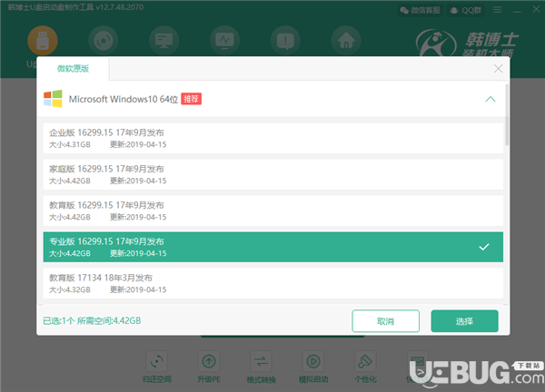Screen dimensions: 545x392
Task: Click the 升级PE icon
Action: click(209, 361)
